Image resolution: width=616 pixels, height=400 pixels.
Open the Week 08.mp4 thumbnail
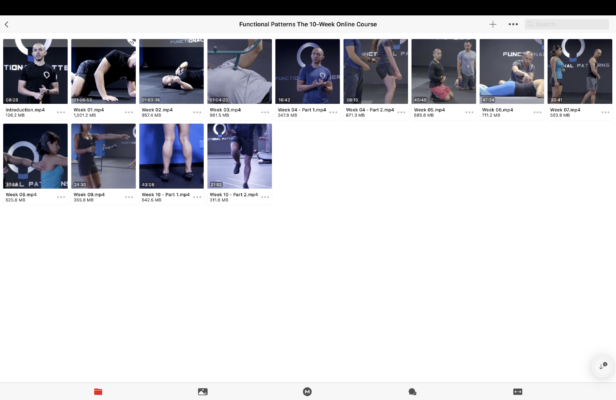[x=35, y=156]
